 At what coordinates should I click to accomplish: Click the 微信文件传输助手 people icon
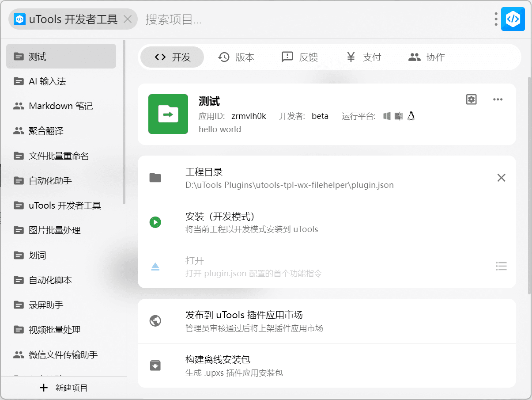(19, 354)
